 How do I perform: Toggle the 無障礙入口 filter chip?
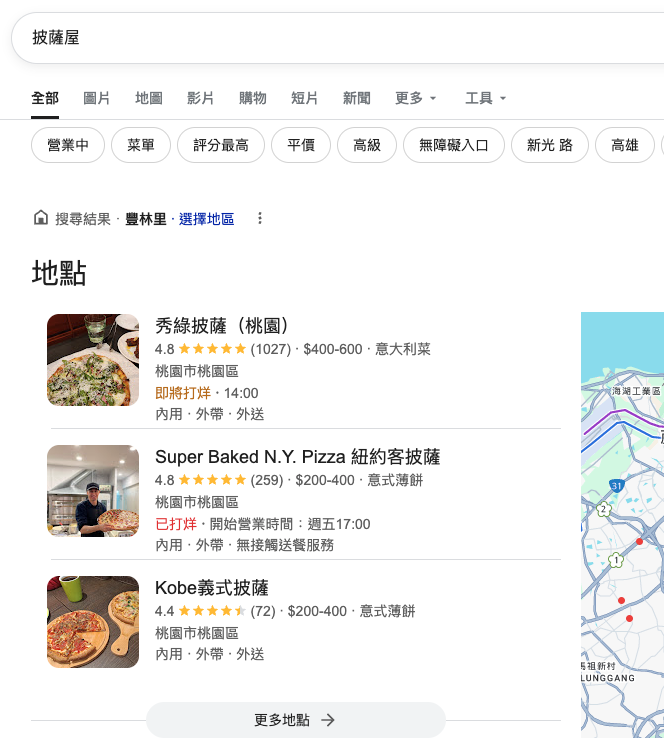[x=454, y=145]
